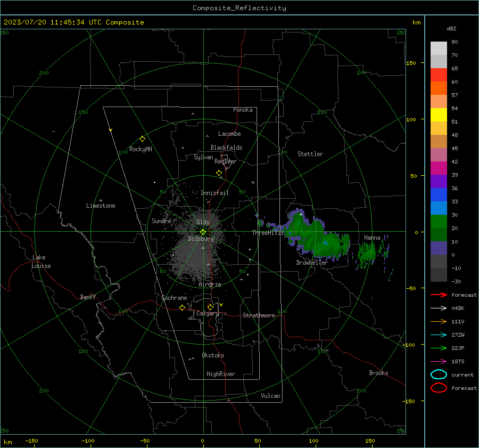Click the Composite_Reflectivity title
Viewport: 479px width, 448px height.
click(x=240, y=8)
